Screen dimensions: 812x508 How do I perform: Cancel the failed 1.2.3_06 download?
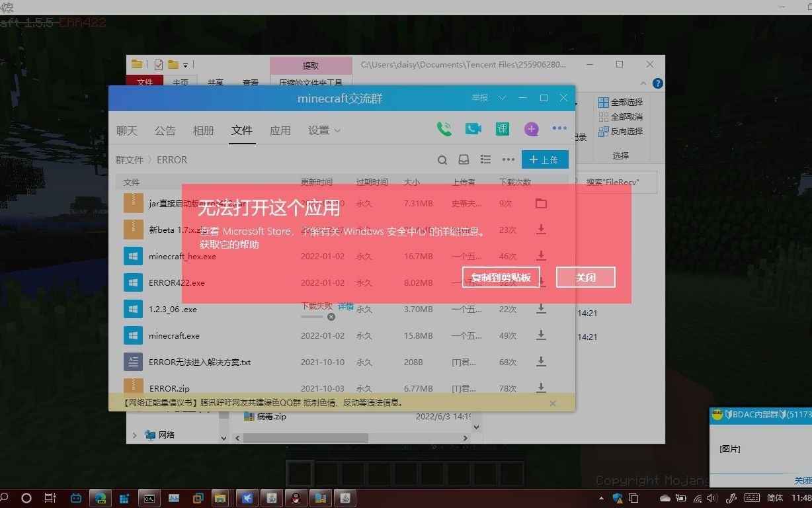click(x=331, y=317)
